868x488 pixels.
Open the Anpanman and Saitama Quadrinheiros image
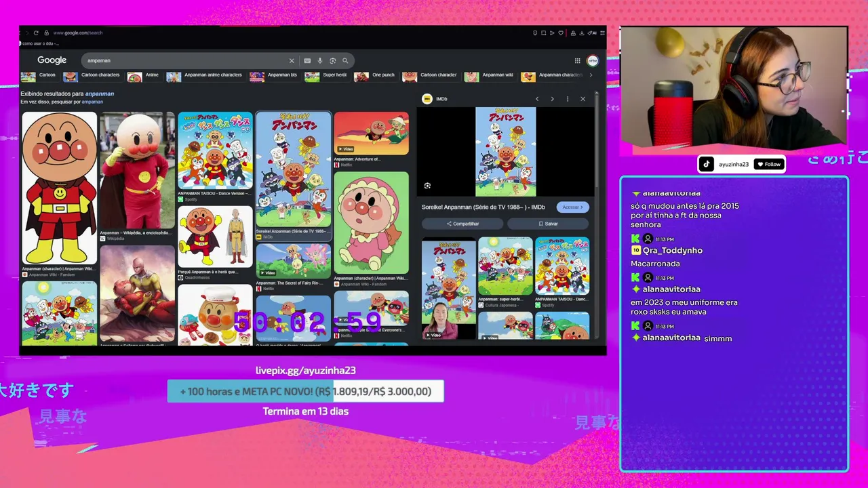point(215,237)
